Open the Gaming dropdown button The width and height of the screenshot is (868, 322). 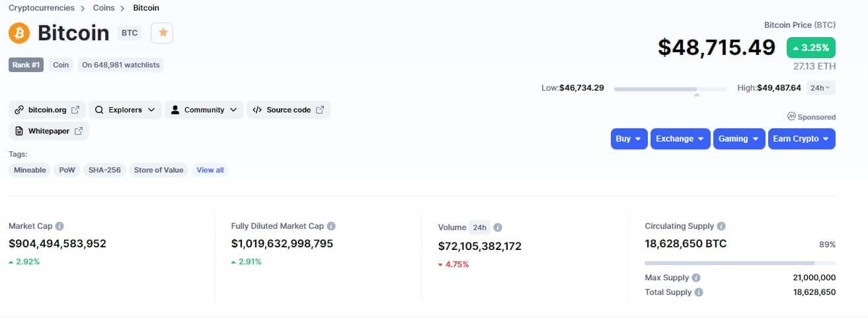(x=739, y=139)
